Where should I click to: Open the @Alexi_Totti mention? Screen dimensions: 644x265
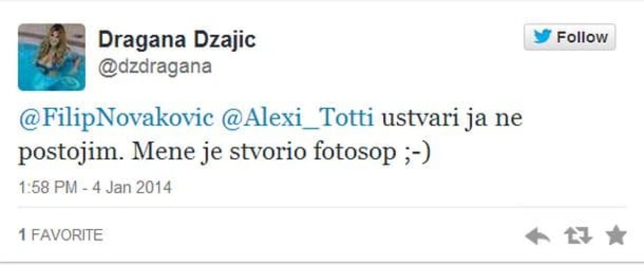tap(298, 119)
